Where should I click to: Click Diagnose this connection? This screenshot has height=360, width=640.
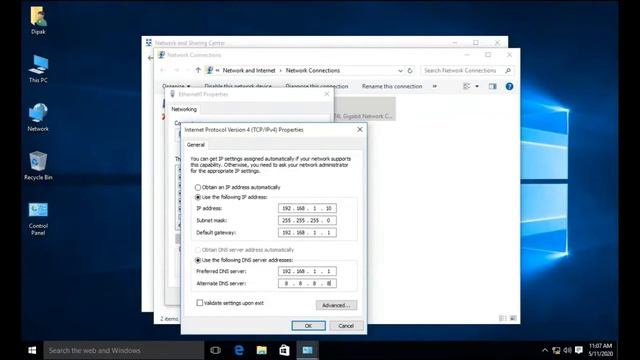(x=317, y=86)
